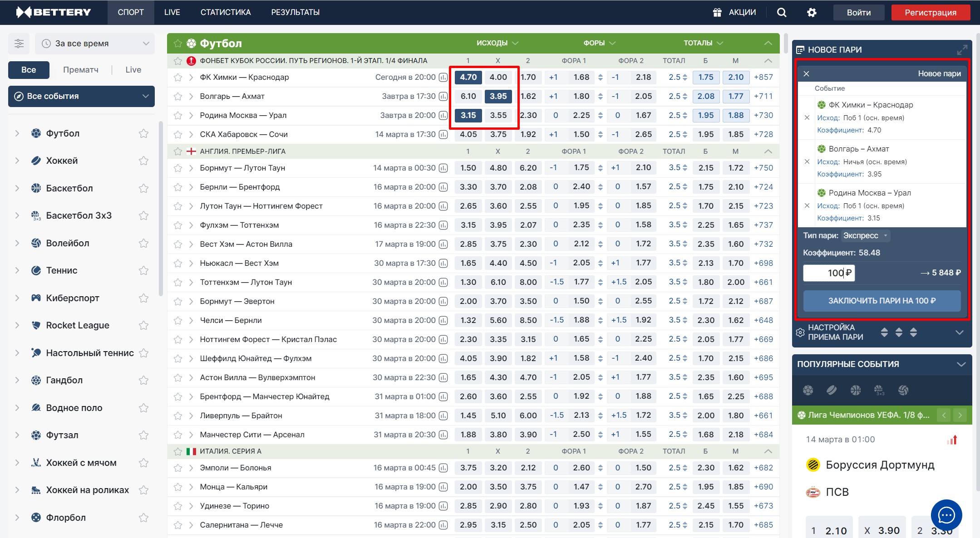Open the Тоталы column dropdown

coord(703,43)
